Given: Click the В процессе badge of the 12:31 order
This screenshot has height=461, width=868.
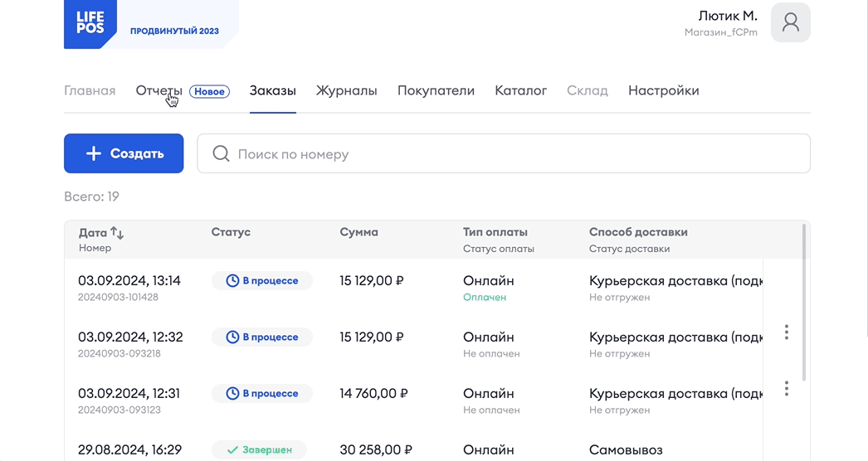Looking at the screenshot, I should (x=262, y=394).
